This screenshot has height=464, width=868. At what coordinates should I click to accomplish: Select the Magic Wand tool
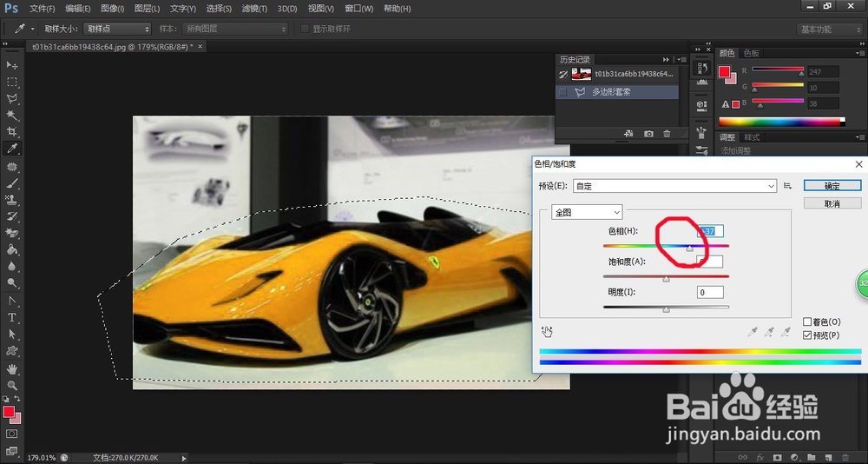(x=11, y=116)
